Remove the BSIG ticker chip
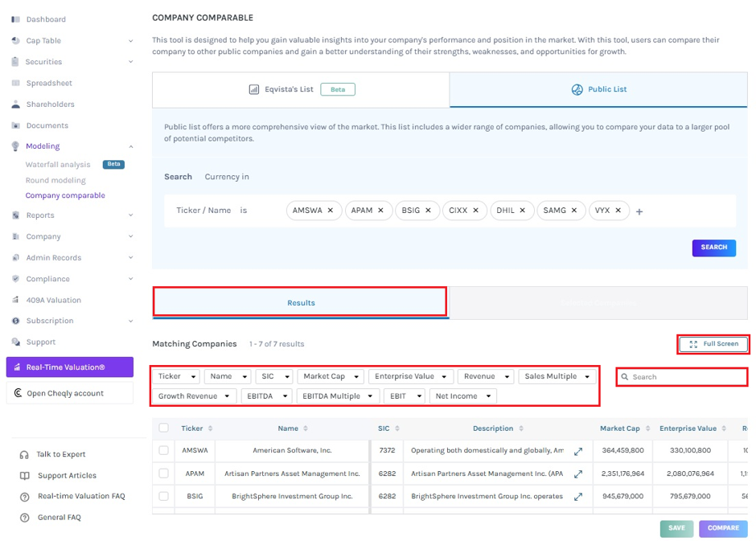 click(x=428, y=211)
